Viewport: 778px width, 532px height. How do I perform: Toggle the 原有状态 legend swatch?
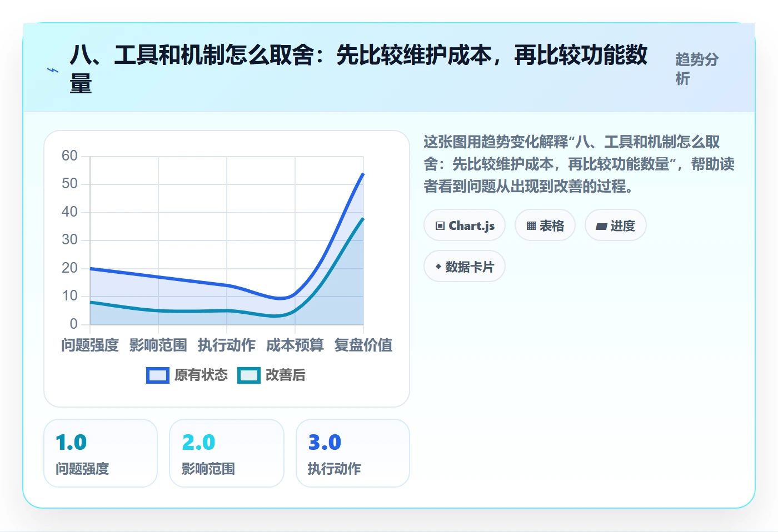[158, 375]
